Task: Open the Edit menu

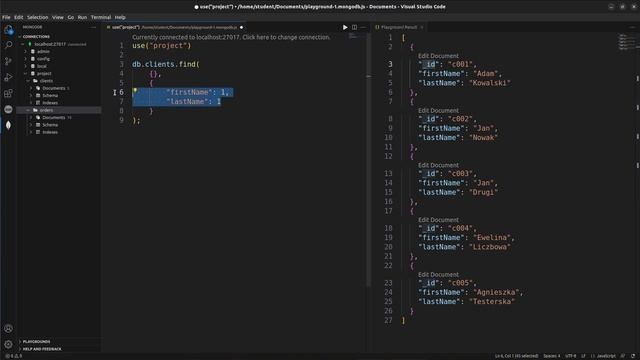Action: [19, 17]
